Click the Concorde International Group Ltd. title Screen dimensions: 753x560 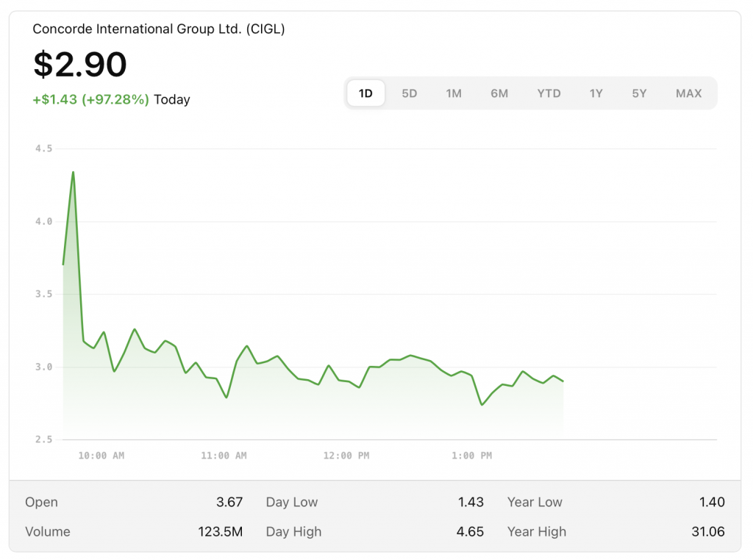[x=158, y=29]
